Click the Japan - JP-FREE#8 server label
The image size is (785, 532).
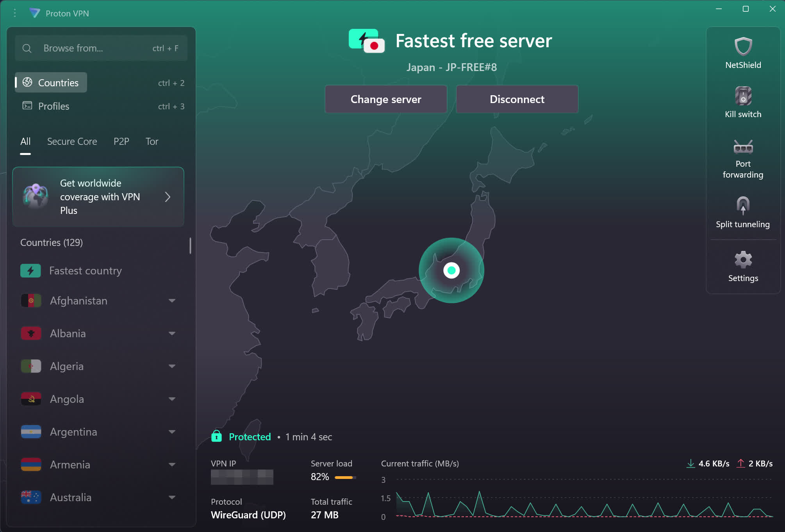pos(451,67)
